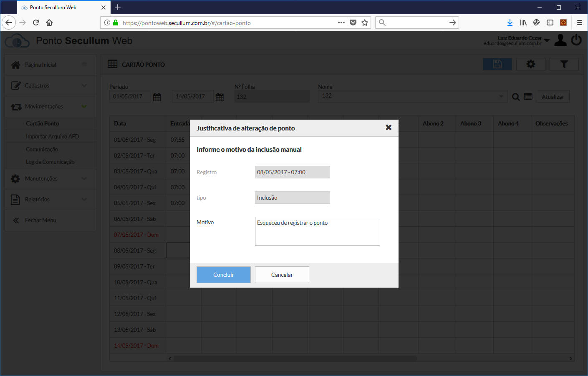
Task: Click the Atualizar button
Action: pyautogui.click(x=553, y=97)
